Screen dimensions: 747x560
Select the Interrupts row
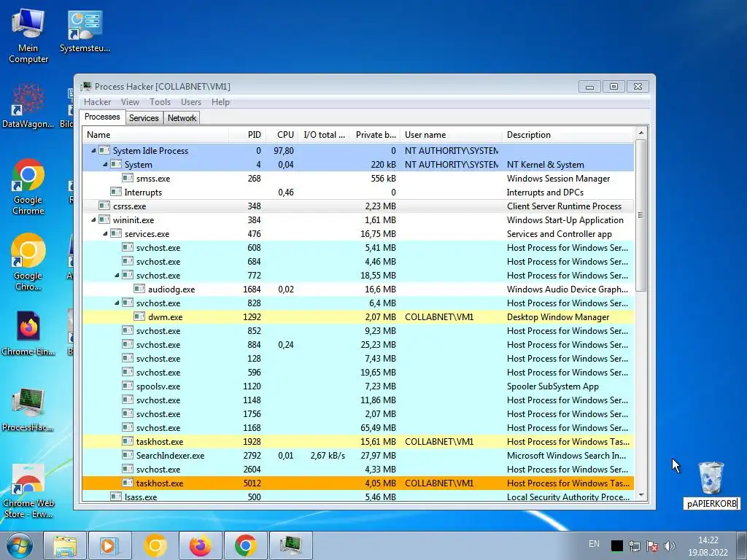(358, 192)
